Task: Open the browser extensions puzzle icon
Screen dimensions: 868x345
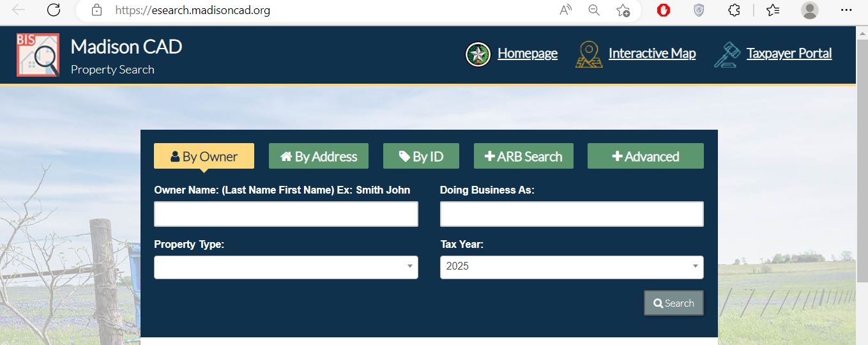Action: [735, 10]
